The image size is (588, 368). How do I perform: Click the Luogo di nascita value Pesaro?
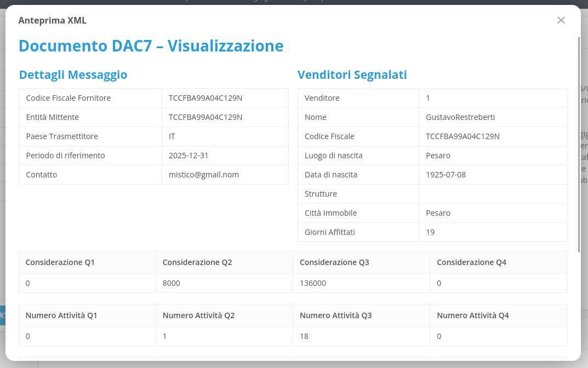pyautogui.click(x=438, y=156)
